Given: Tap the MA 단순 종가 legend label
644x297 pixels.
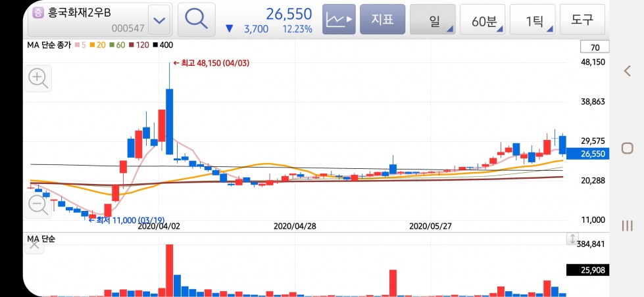Looking at the screenshot, I should pos(49,45).
